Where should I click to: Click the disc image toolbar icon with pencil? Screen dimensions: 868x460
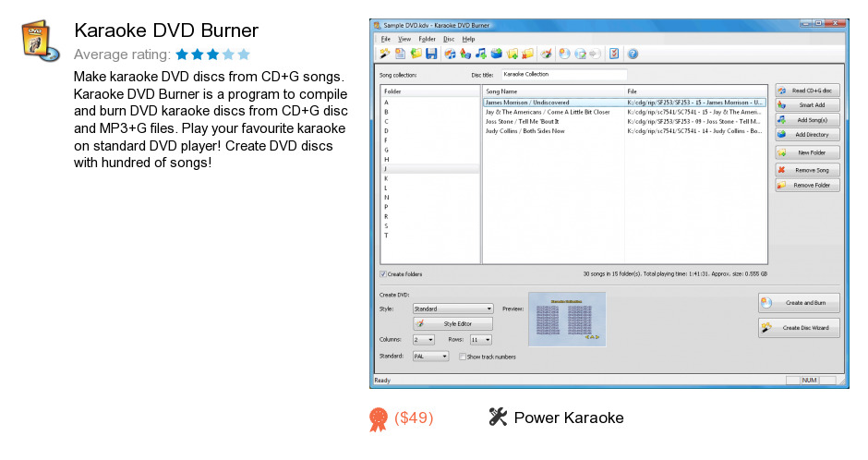click(580, 54)
